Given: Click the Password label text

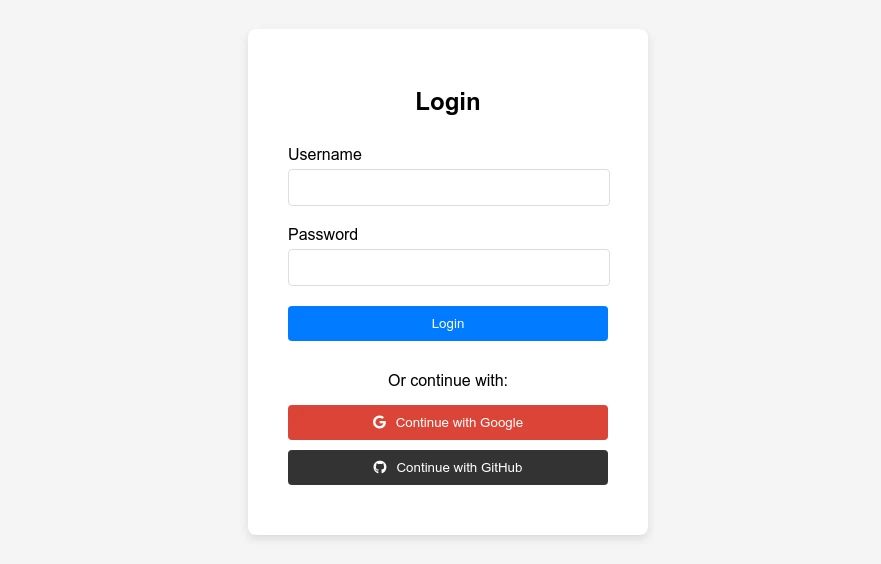Looking at the screenshot, I should pos(323,234).
